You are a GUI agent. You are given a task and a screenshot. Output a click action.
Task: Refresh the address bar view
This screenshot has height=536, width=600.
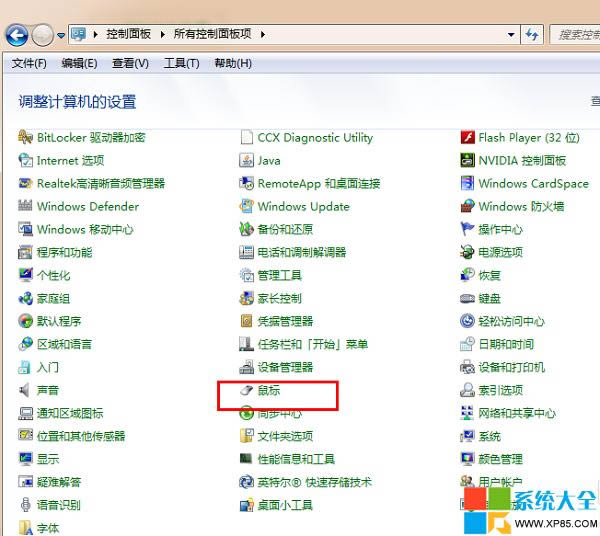[532, 35]
